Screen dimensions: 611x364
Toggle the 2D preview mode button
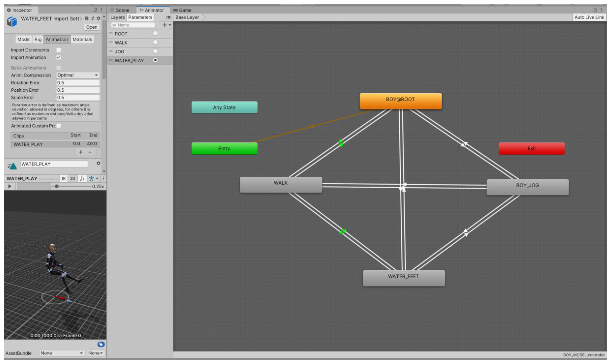[x=73, y=179]
